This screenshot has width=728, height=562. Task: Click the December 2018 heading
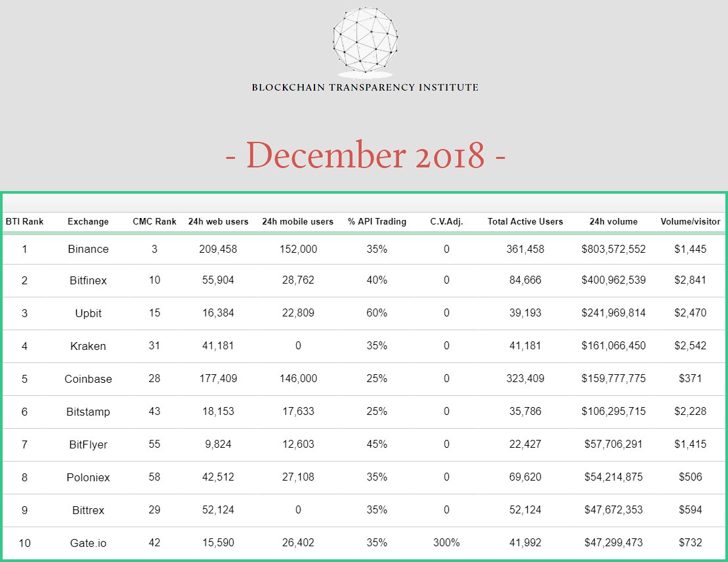[366, 155]
